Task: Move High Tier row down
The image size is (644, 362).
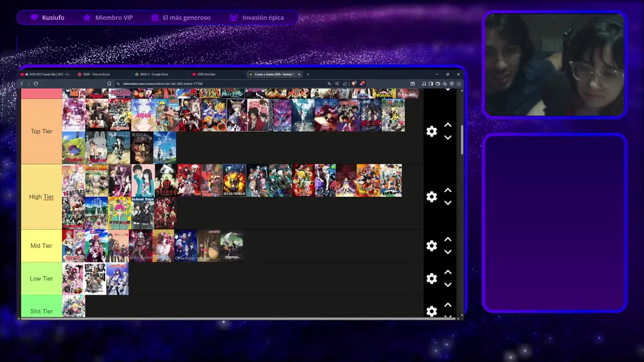Action: (x=448, y=203)
